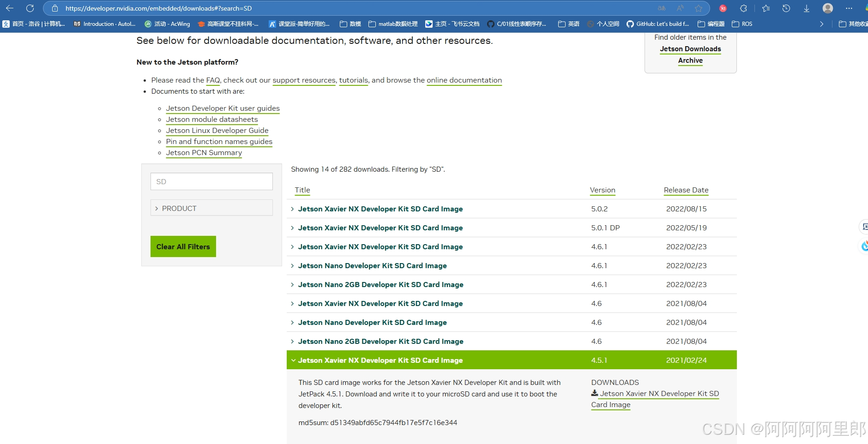This screenshot has width=868, height=444.
Task: Open Jetson Developer Kit user guides link
Action: (x=223, y=108)
